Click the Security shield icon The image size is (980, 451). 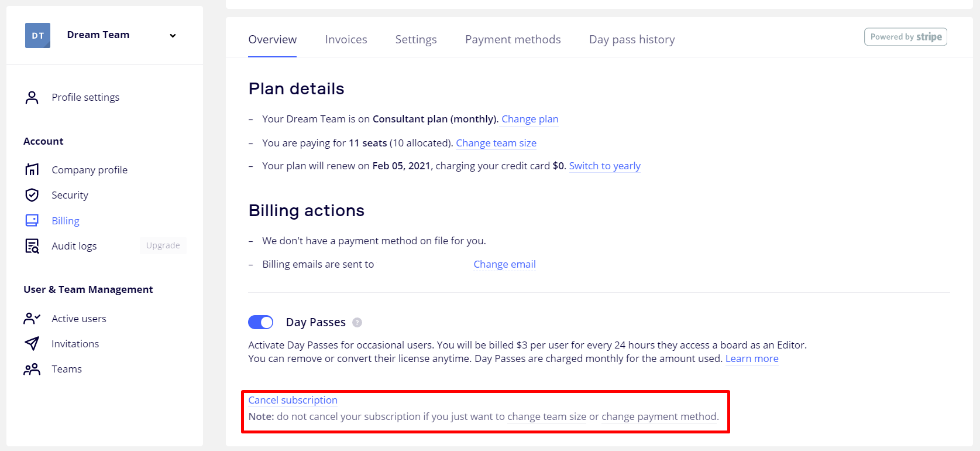coord(32,195)
